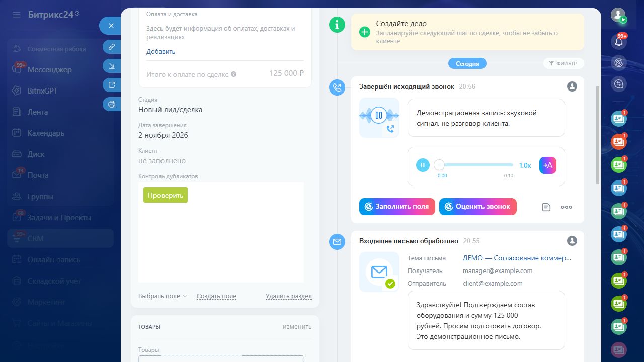The height and width of the screenshot is (362, 644).
Task: Open the email subject ДЕМО — Согласование link
Action: point(517,258)
